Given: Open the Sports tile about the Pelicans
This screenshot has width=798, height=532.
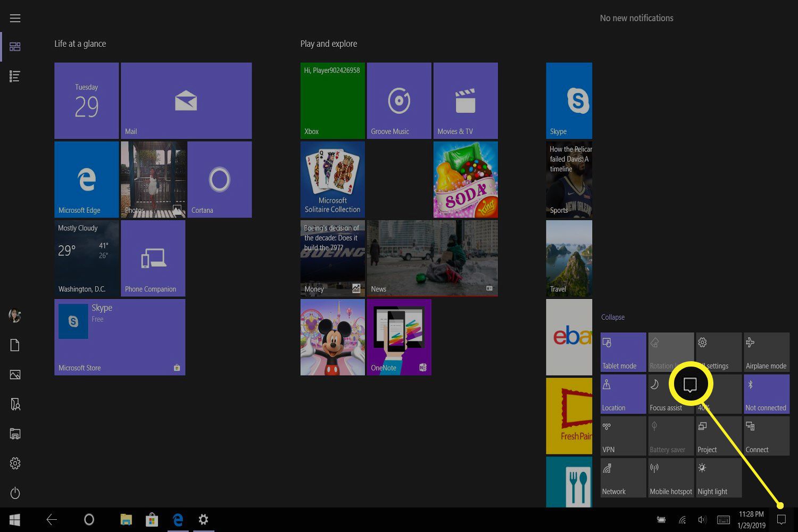Looking at the screenshot, I should click(x=569, y=179).
